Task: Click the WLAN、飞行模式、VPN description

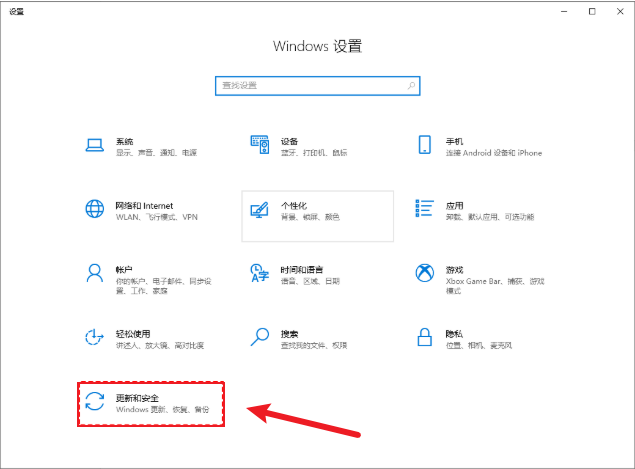Action: (157, 217)
